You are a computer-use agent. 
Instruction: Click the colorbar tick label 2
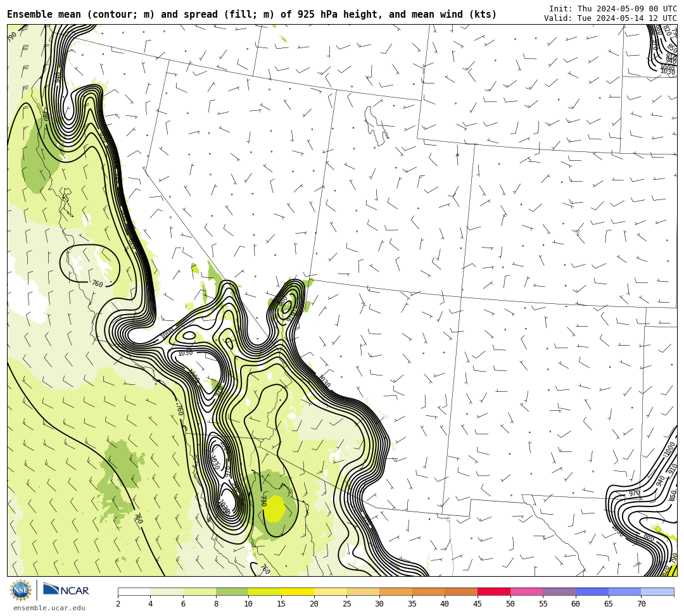tap(118, 604)
